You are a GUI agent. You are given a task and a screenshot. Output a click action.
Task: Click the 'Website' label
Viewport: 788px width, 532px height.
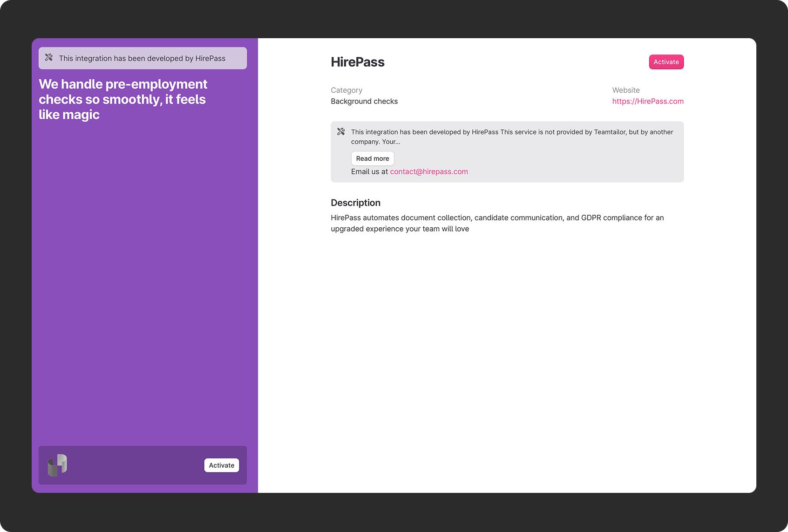626,90
